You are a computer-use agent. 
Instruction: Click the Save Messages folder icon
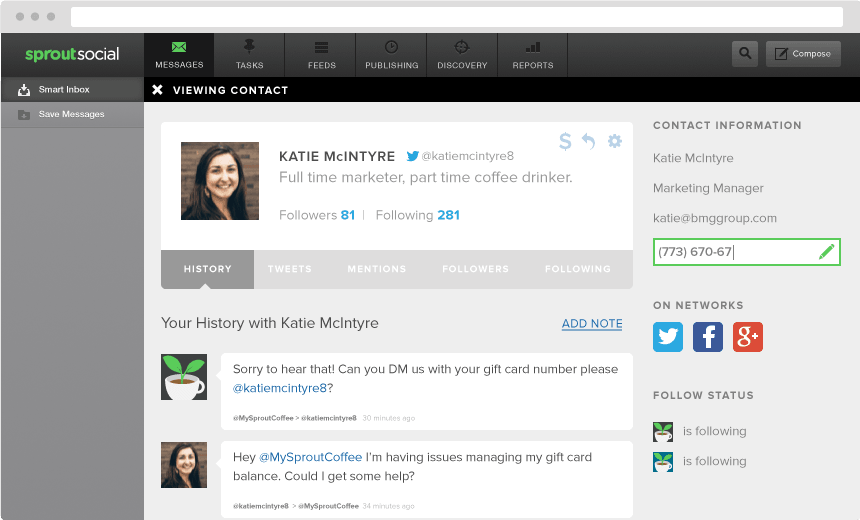pos(24,115)
